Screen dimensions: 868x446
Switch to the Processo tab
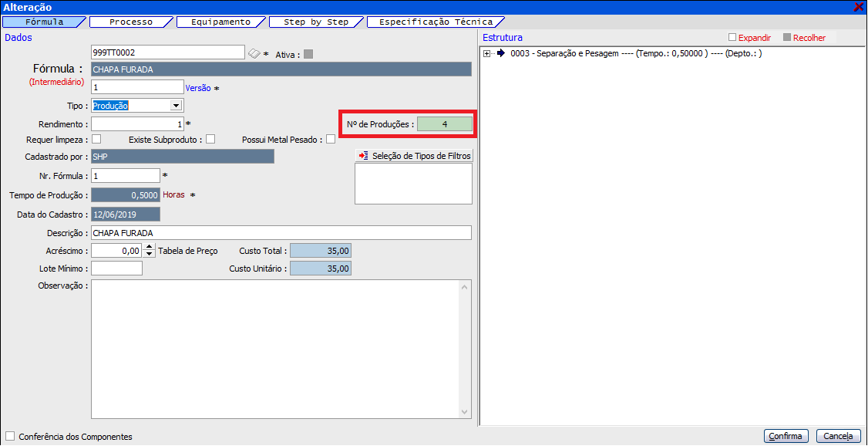pyautogui.click(x=131, y=22)
